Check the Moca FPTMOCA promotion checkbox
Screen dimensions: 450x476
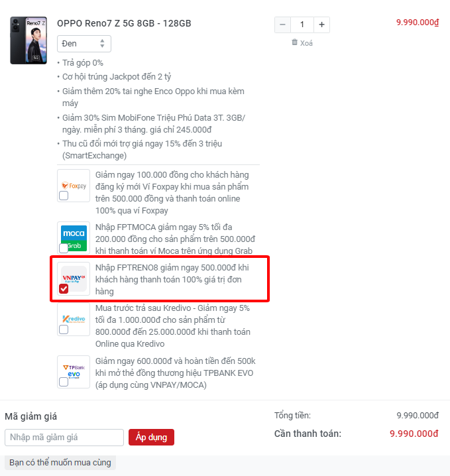coord(64,248)
